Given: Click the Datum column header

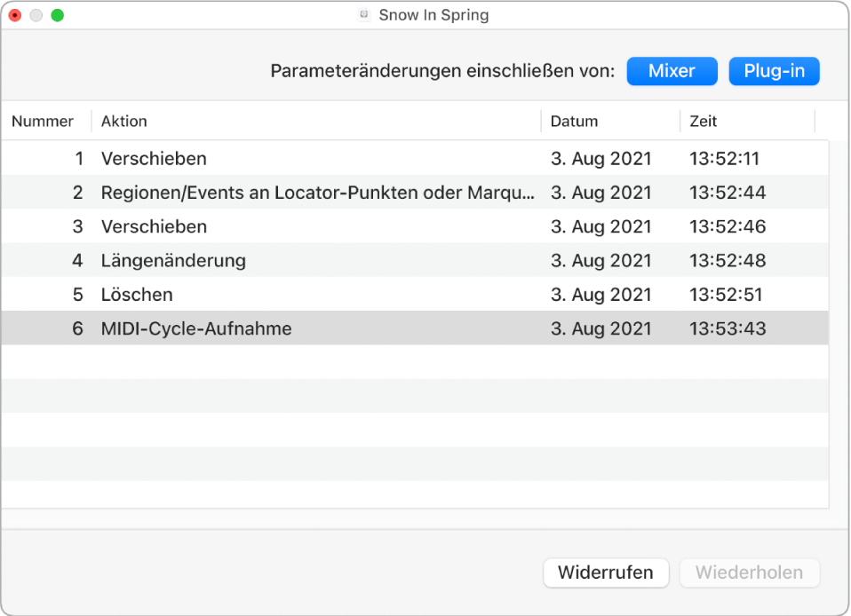Looking at the screenshot, I should [574, 122].
